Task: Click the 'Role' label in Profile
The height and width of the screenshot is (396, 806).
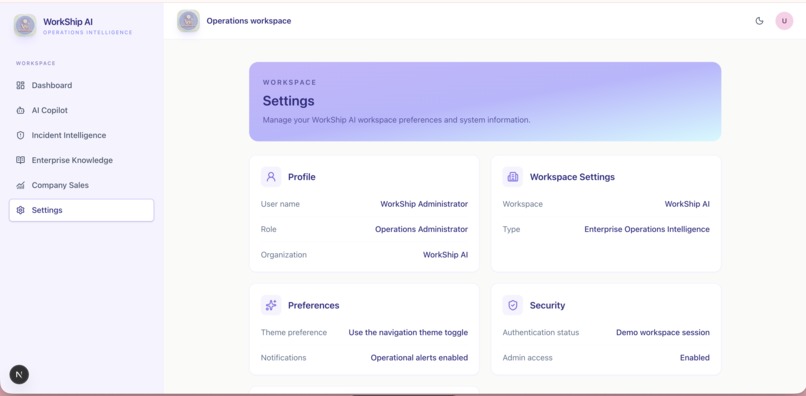Action: (x=268, y=229)
